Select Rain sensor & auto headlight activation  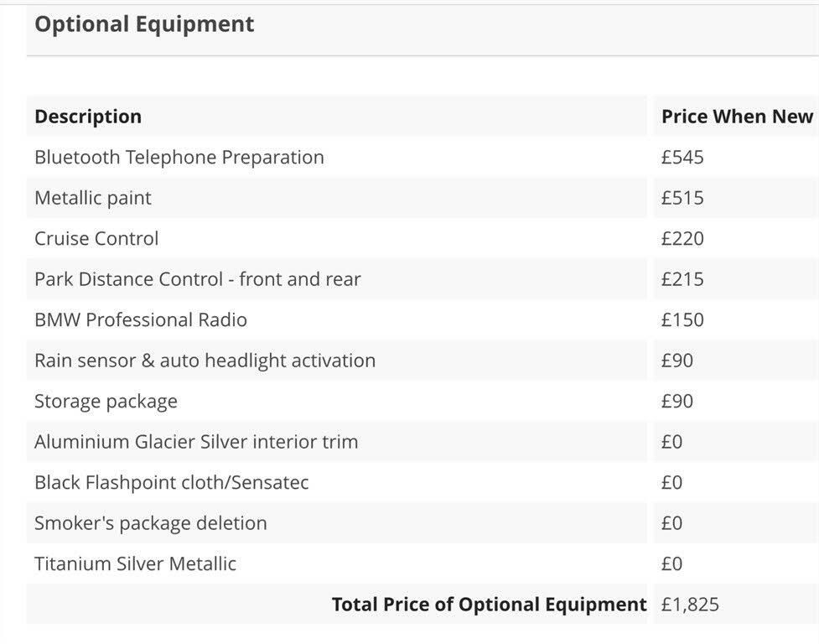[205, 361]
